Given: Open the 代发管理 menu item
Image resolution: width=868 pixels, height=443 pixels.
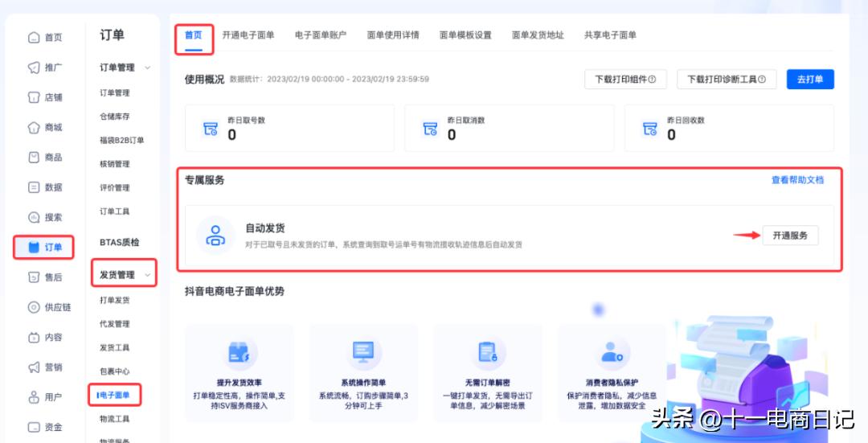Looking at the screenshot, I should tap(115, 323).
